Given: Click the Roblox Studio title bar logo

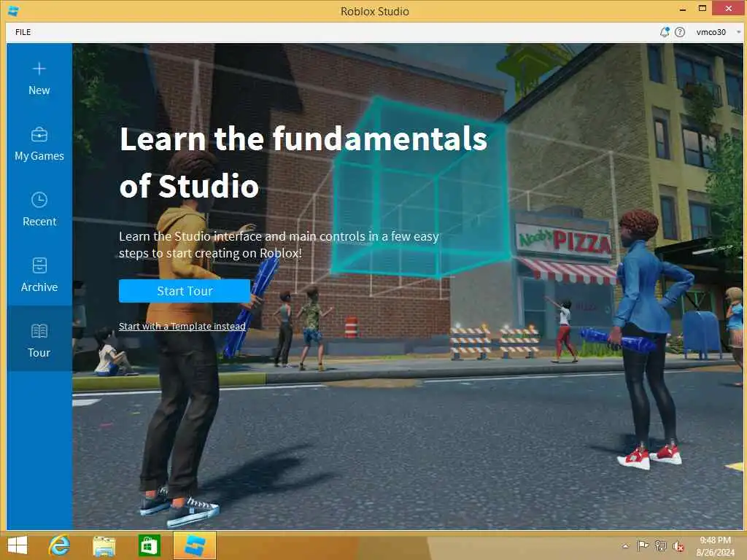Looking at the screenshot, I should point(13,11).
